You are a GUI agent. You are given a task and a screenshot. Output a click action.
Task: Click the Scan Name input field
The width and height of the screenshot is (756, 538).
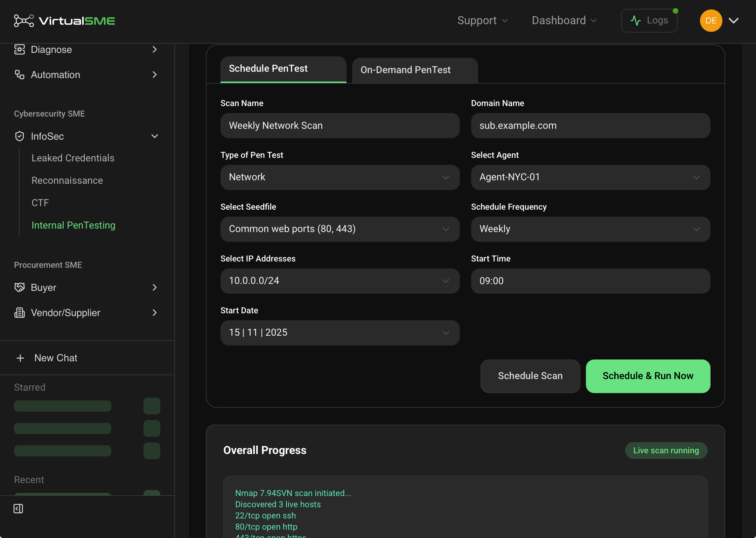[340, 126]
